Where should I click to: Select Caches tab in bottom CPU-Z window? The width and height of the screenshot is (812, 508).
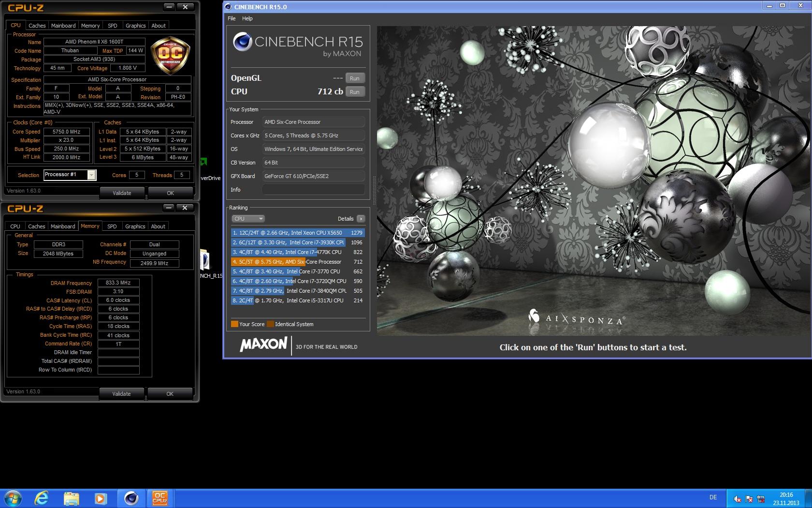[x=36, y=226]
